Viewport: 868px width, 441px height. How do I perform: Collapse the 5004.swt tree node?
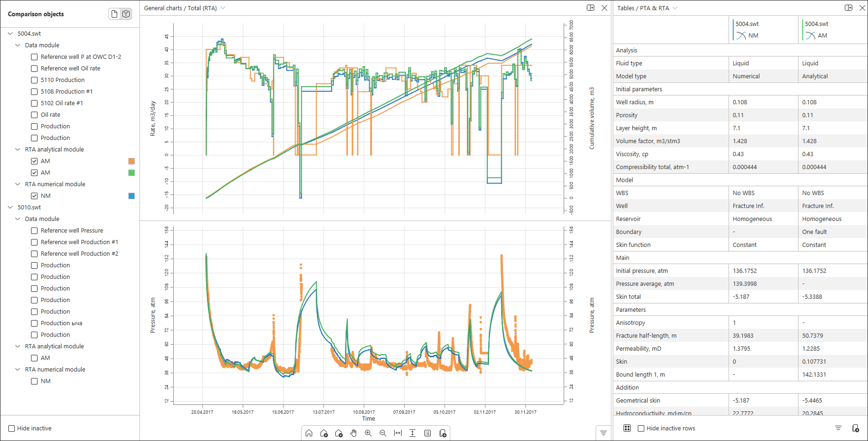tap(10, 34)
